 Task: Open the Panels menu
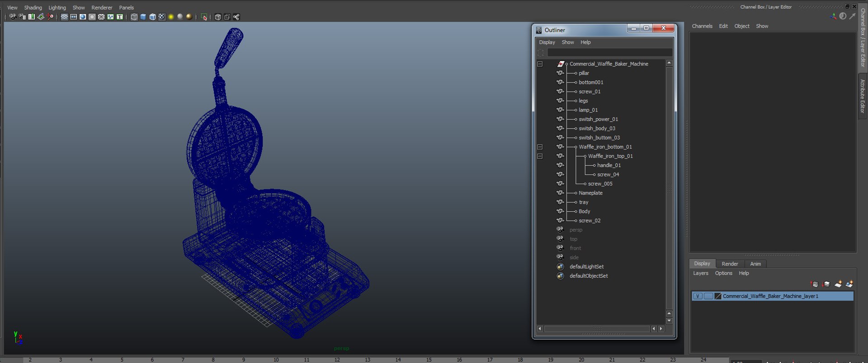coord(126,8)
